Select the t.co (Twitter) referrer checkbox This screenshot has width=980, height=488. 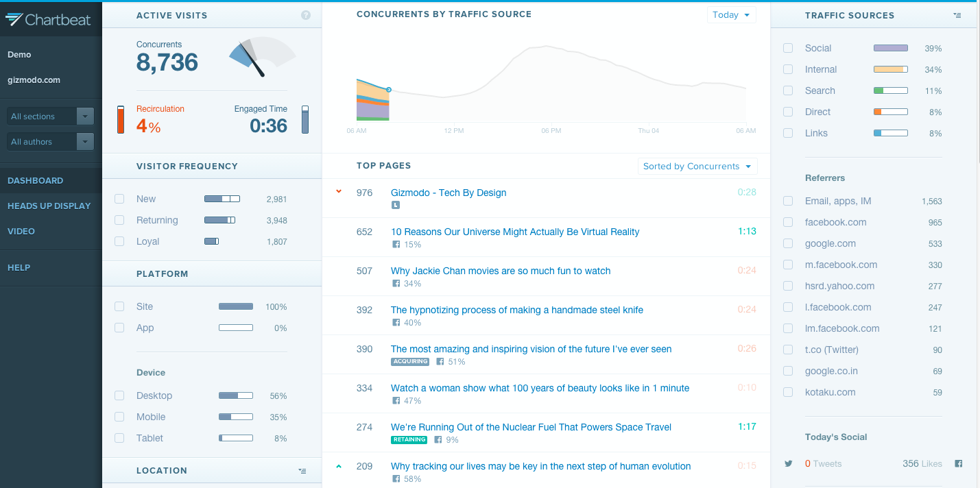(788, 350)
